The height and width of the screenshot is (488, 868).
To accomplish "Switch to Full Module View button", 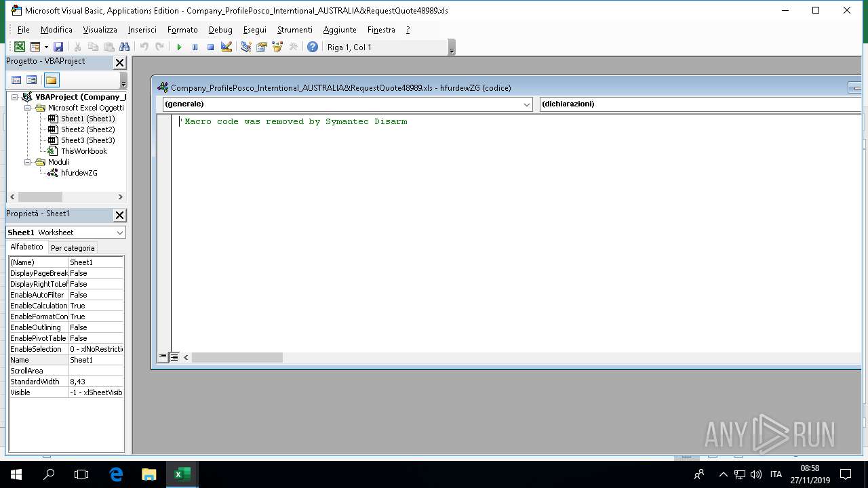I will 174,357.
